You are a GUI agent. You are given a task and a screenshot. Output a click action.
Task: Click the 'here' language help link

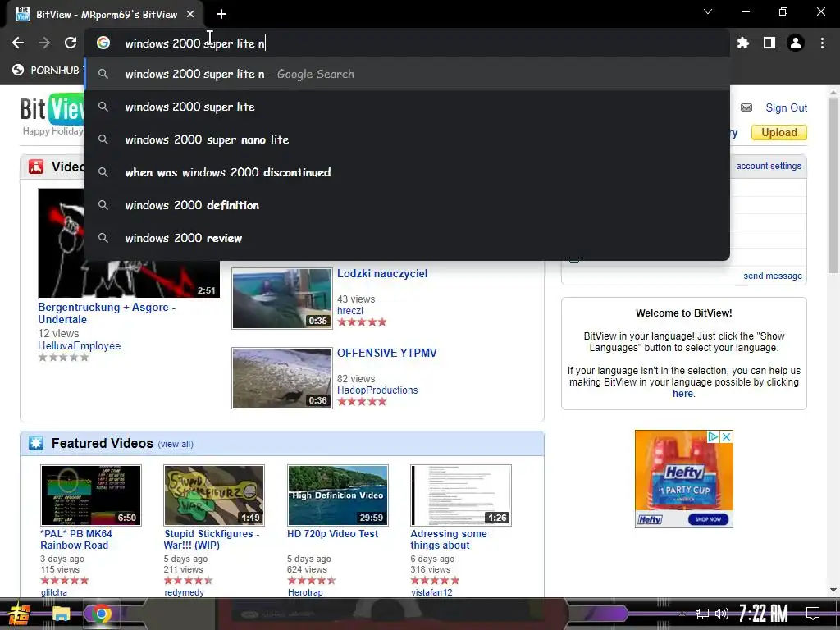[682, 394]
